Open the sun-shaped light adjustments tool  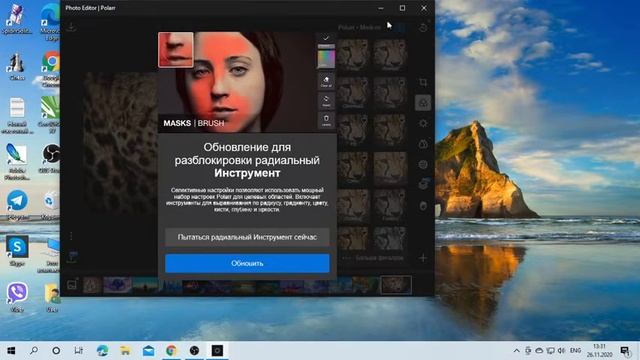[x=423, y=123]
